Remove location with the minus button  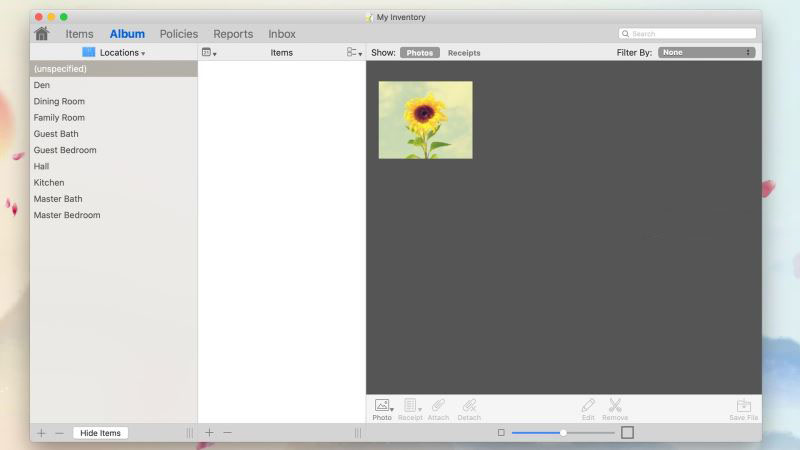60,433
